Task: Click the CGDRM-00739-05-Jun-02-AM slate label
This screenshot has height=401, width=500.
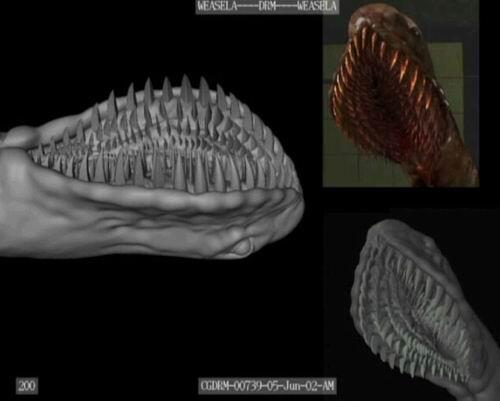Action: coord(267,386)
